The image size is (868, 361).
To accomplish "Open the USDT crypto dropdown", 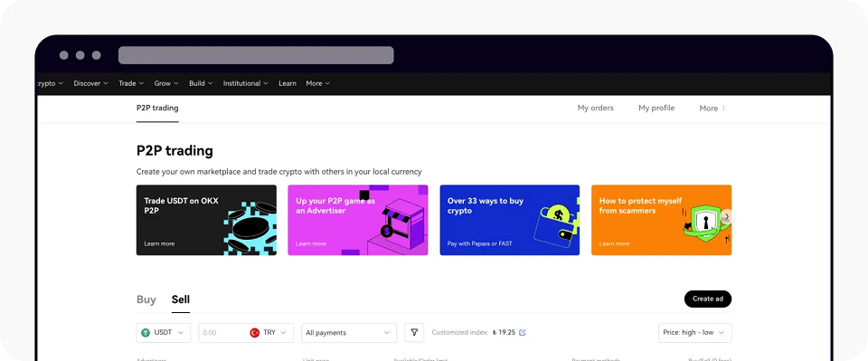I will point(164,333).
